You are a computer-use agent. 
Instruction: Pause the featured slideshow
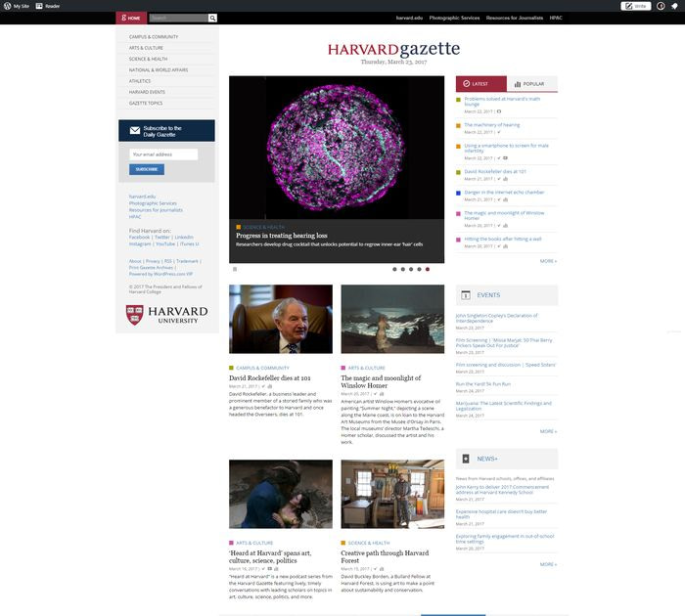click(x=235, y=269)
